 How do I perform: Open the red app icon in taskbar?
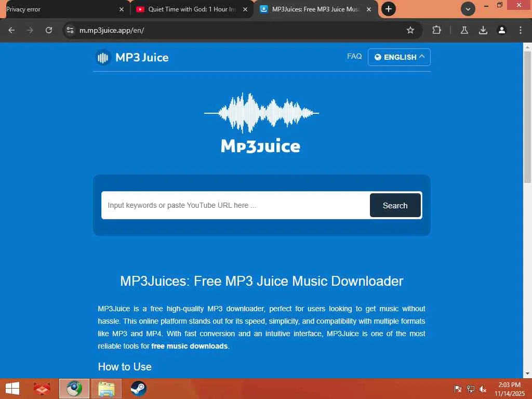42,389
